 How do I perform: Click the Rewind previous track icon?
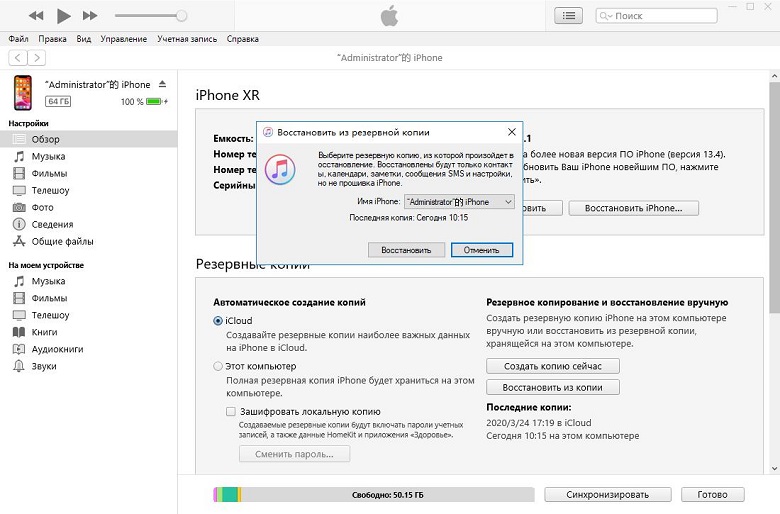[x=37, y=16]
